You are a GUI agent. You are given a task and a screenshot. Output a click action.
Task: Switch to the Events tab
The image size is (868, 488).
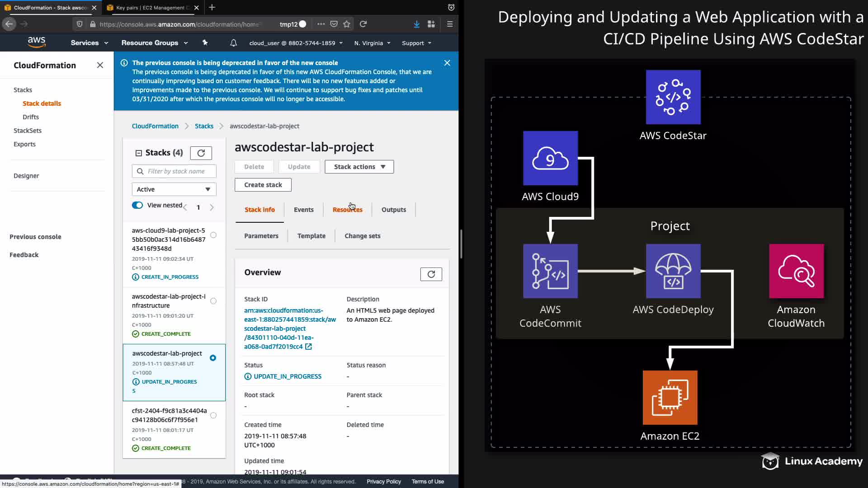click(x=303, y=210)
